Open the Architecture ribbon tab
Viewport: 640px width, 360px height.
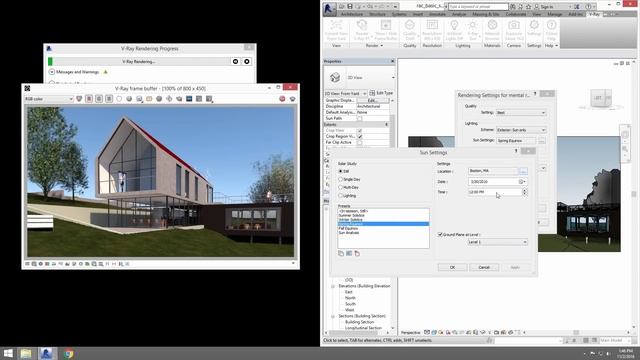(351, 14)
